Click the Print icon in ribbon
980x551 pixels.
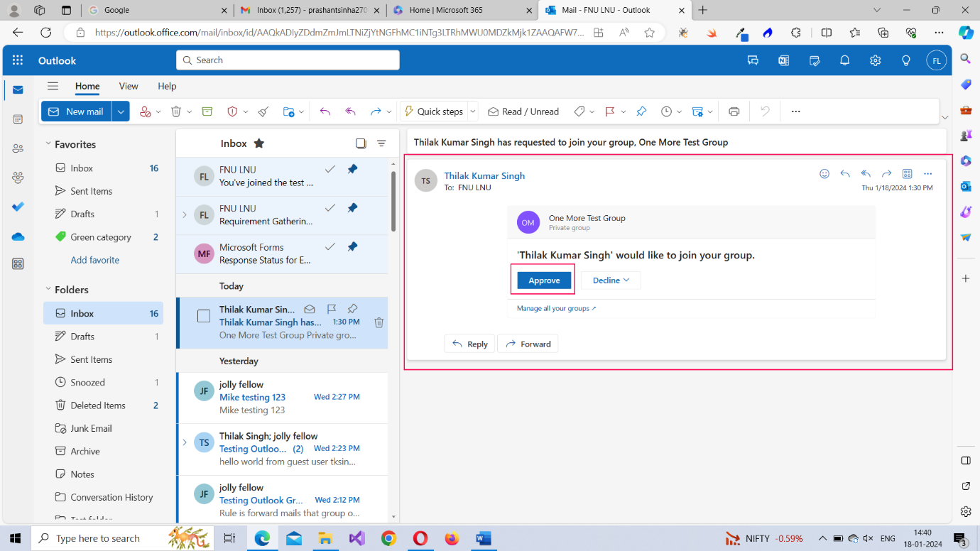(x=734, y=111)
